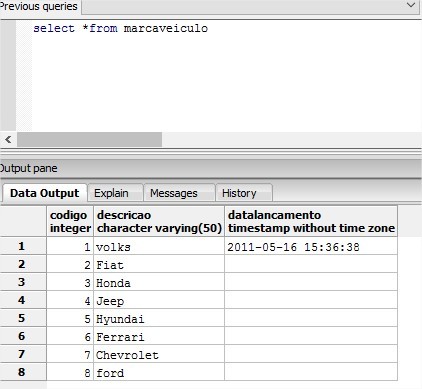Click the cell containing 'volks'
Image resolution: width=422 pixels, height=389 pixels.
(x=159, y=247)
